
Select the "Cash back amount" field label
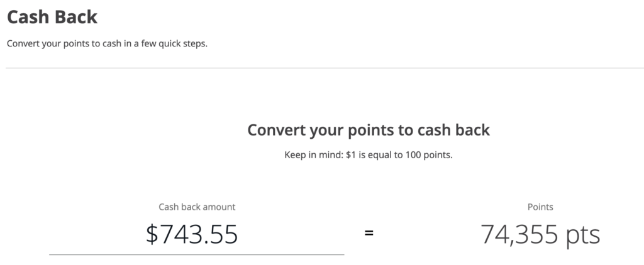197,207
